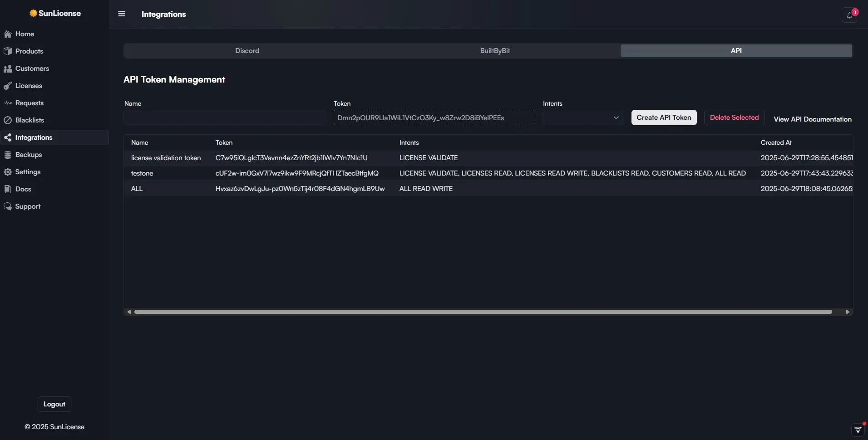Click the 'Created At' column header

(x=776, y=142)
